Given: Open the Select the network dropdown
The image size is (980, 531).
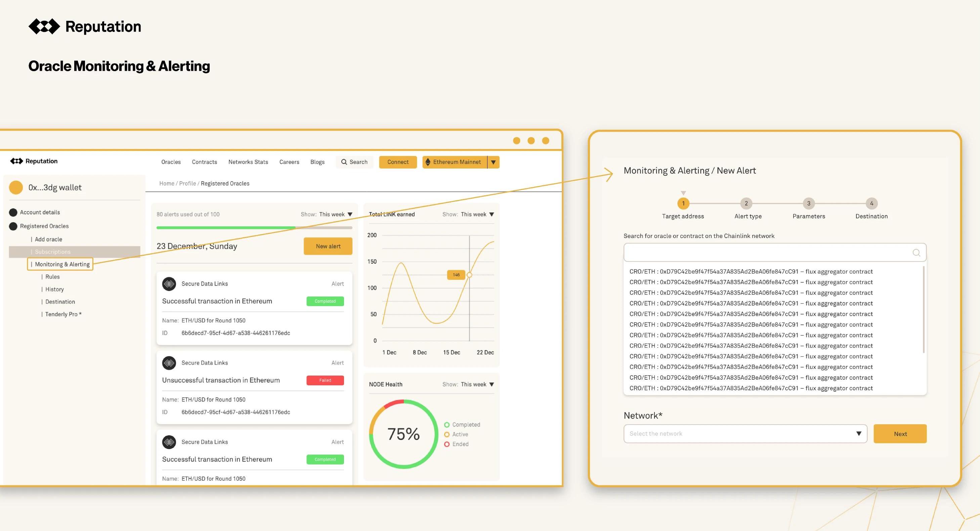Looking at the screenshot, I should click(x=745, y=434).
